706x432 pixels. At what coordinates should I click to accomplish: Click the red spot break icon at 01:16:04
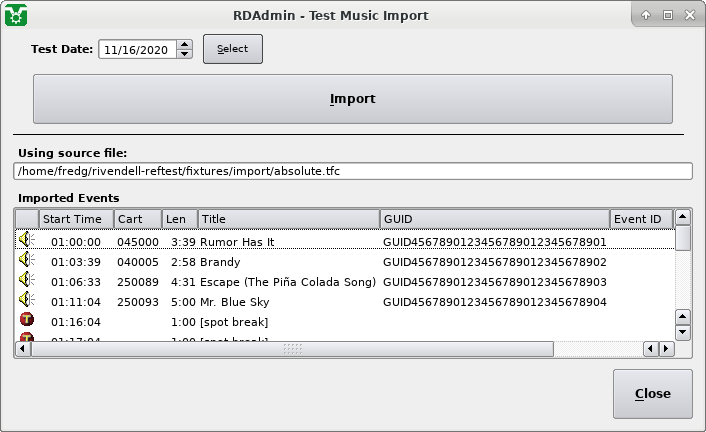(26, 321)
